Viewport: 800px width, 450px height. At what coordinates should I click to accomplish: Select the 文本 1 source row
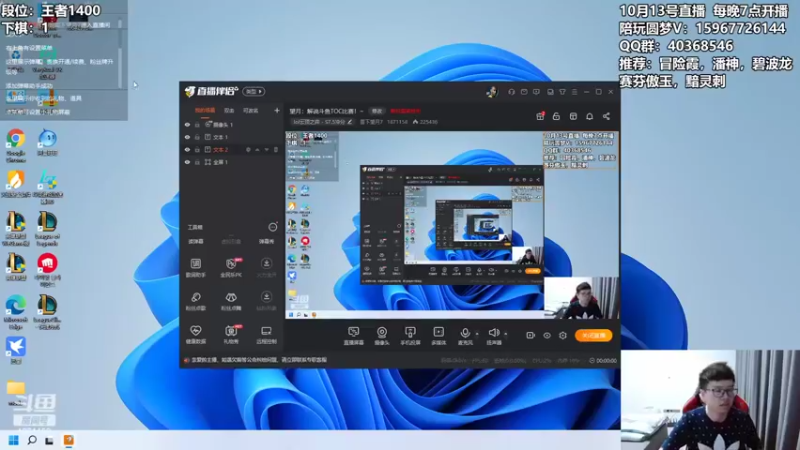232,137
